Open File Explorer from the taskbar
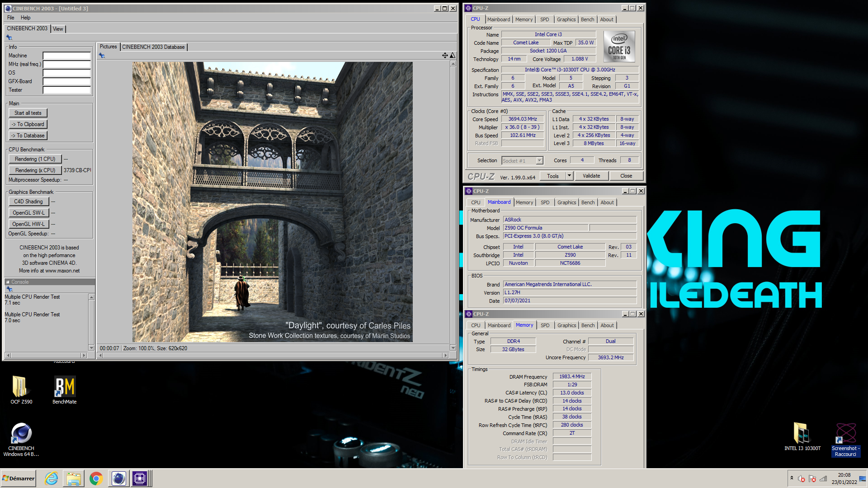Viewport: 868px width, 488px height. tap(74, 478)
